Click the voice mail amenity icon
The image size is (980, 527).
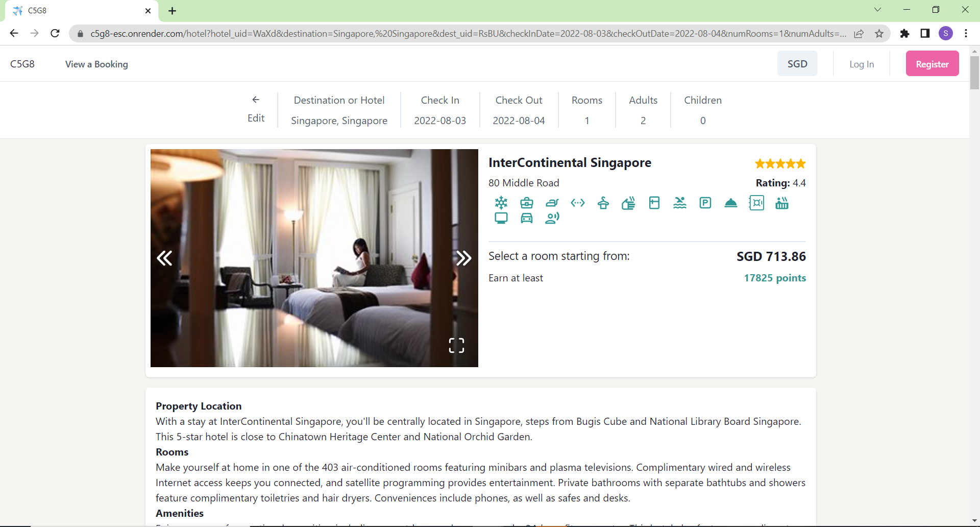coord(552,218)
